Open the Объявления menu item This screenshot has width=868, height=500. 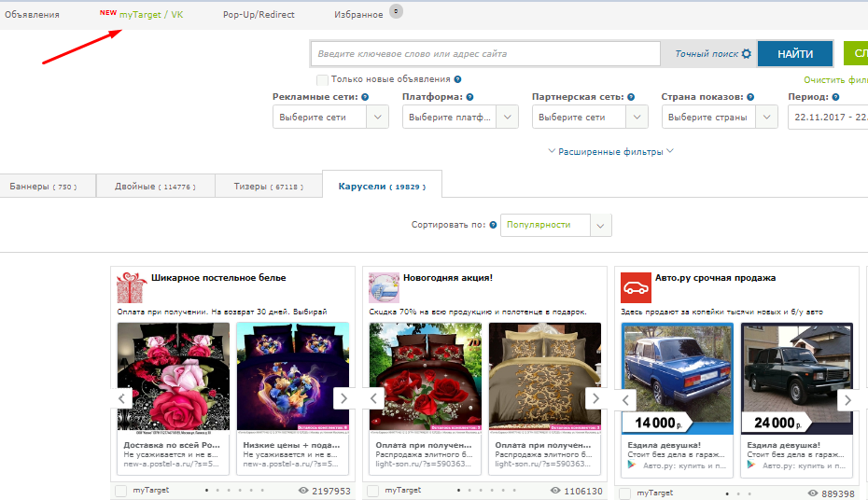(32, 14)
